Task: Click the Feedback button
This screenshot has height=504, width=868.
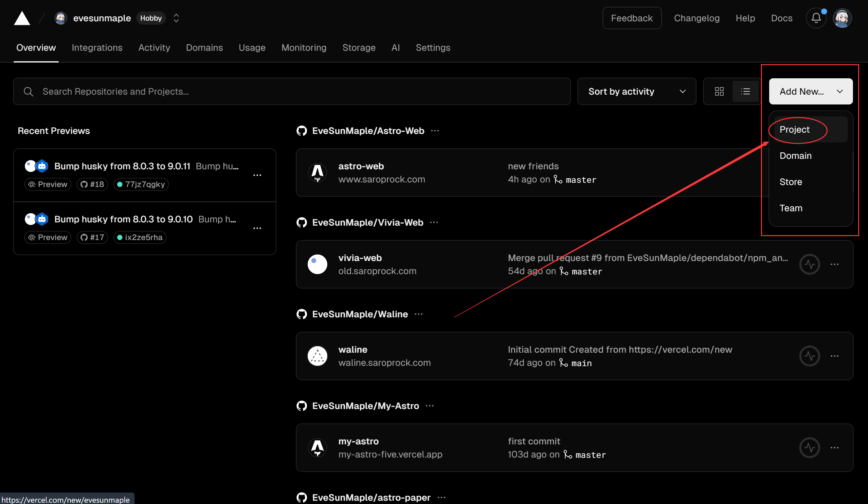Action: click(631, 18)
